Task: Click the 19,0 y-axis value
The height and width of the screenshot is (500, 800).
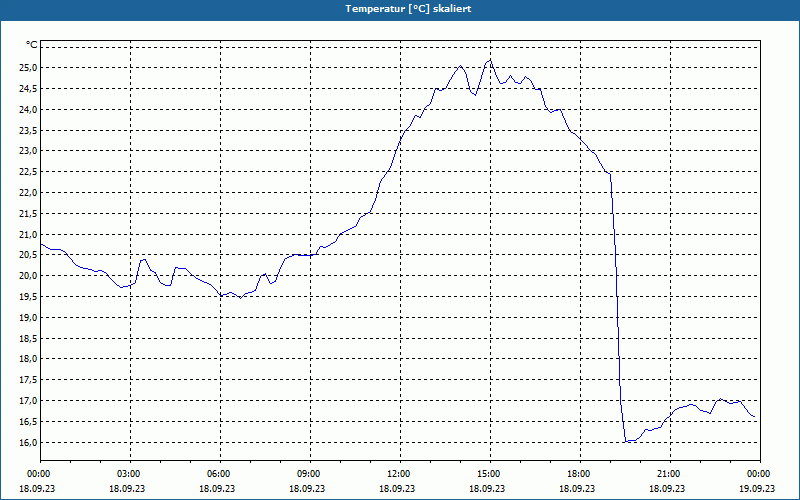Action: [x=29, y=317]
